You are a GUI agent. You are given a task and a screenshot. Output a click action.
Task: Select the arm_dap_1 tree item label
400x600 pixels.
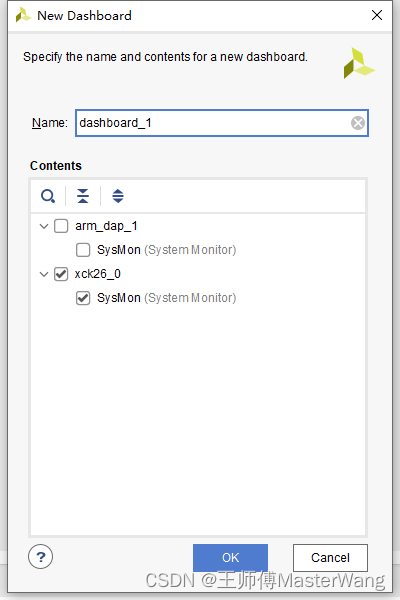(106, 226)
